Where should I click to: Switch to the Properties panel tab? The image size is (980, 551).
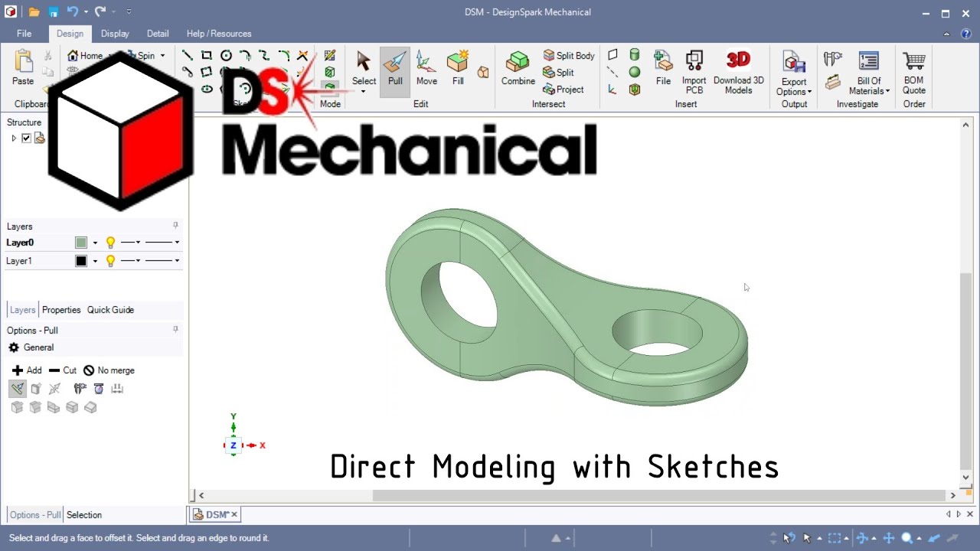coord(61,310)
